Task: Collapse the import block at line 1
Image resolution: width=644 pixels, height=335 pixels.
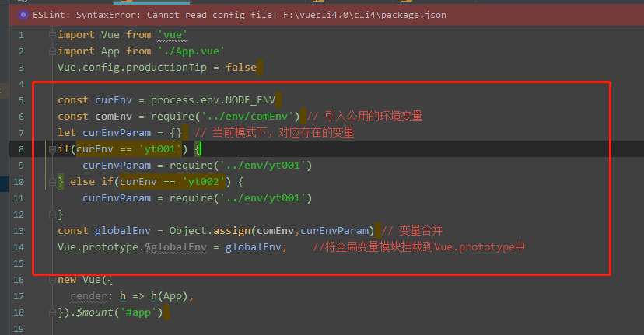Action: (x=51, y=35)
